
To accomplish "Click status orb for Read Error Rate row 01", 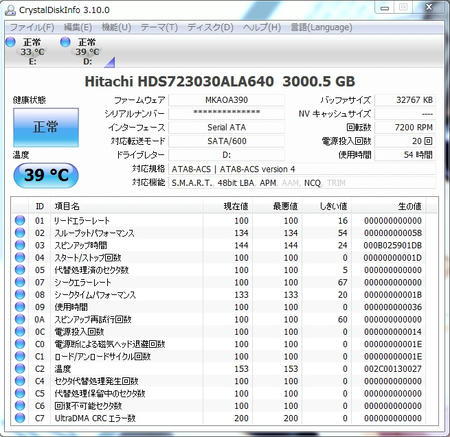I will click(20, 220).
